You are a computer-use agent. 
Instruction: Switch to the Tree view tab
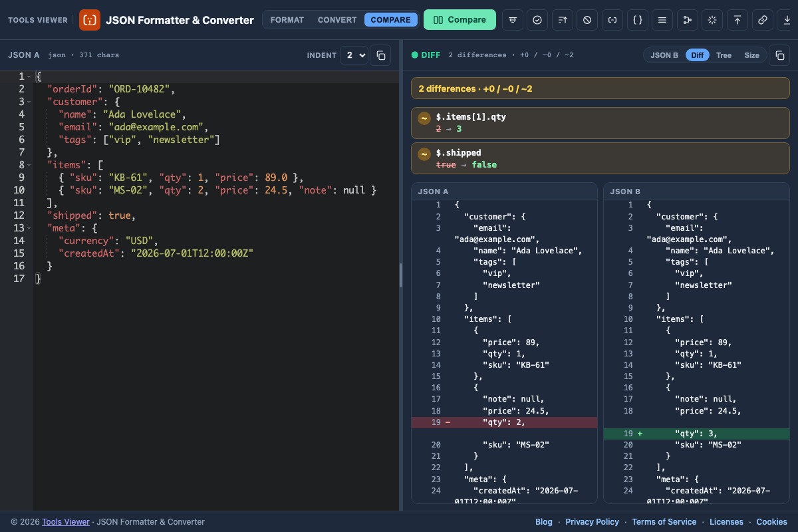tap(724, 55)
